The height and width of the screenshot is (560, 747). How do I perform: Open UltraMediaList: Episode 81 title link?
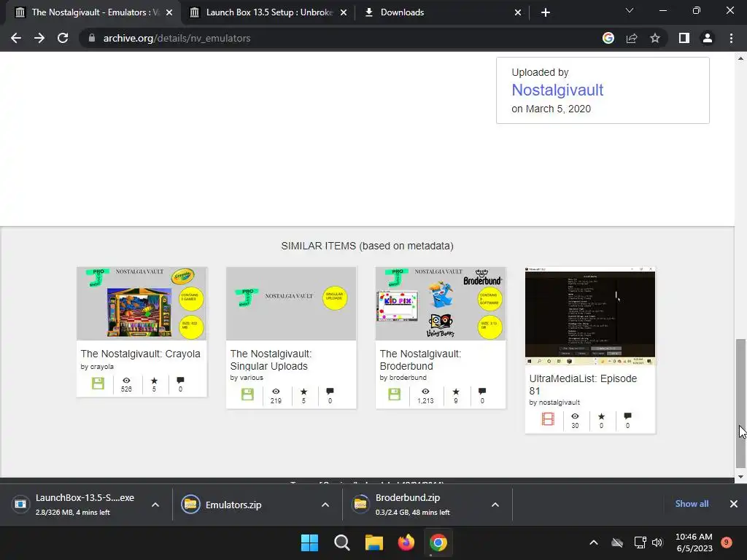pyautogui.click(x=583, y=385)
